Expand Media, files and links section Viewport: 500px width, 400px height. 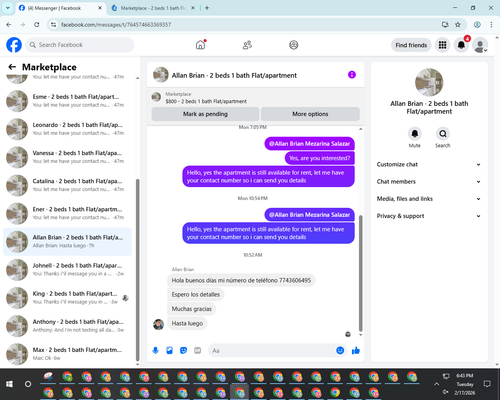point(429,199)
